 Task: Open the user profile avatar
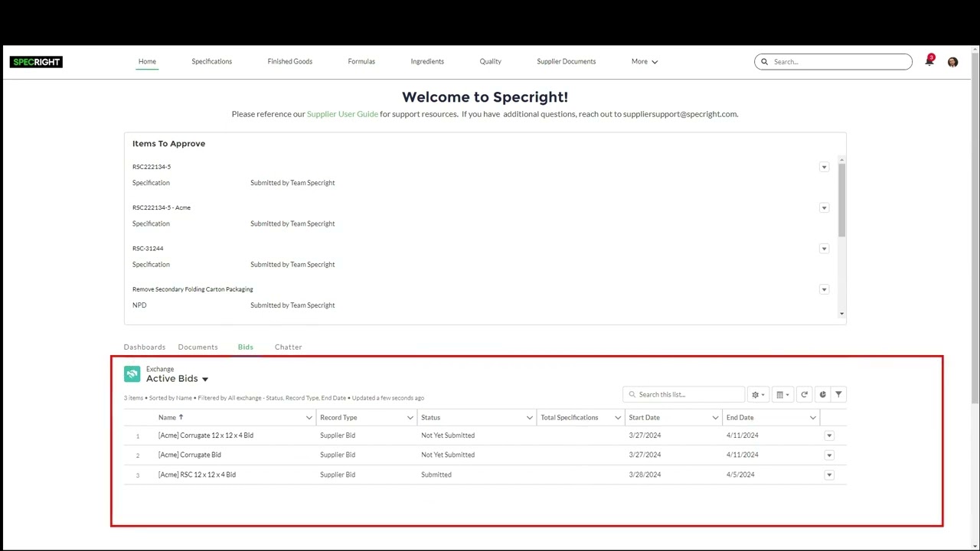coord(952,62)
